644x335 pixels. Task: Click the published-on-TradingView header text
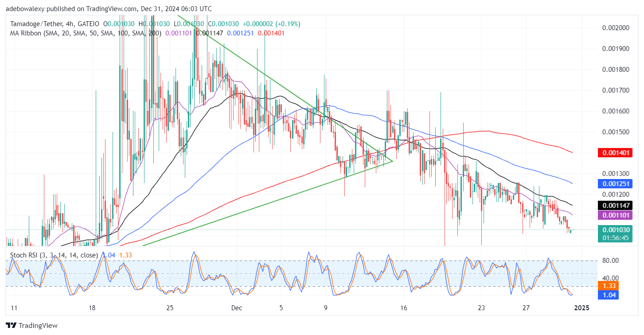tap(109, 8)
